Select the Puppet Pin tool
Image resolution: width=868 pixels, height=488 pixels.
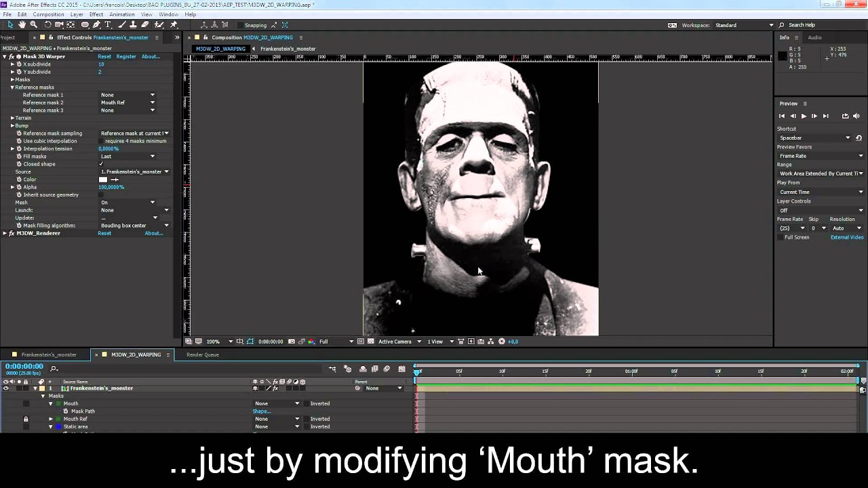[174, 25]
